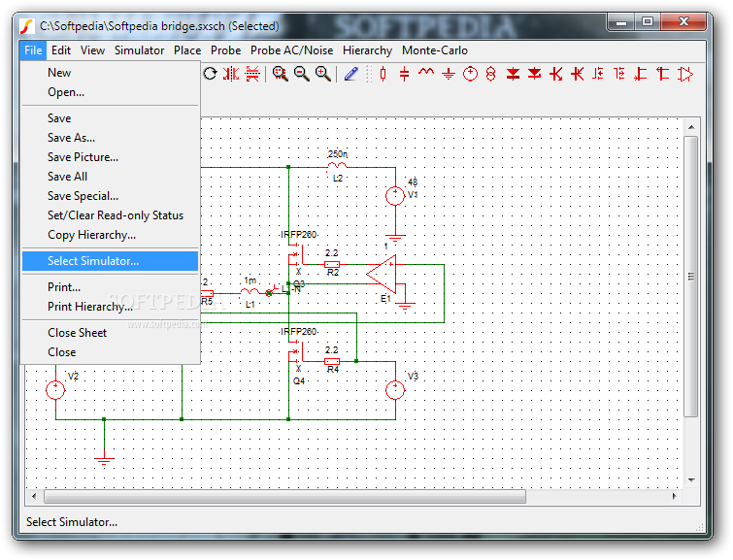Click the Flip vertically toolbar icon

252,74
